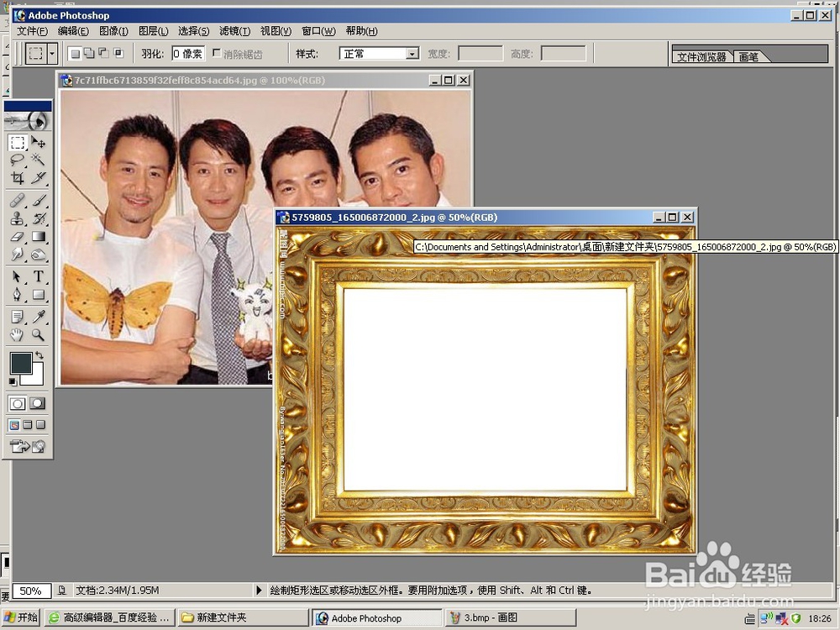
Task: Open the 样式 style dropdown showing 正常
Action: click(x=379, y=54)
